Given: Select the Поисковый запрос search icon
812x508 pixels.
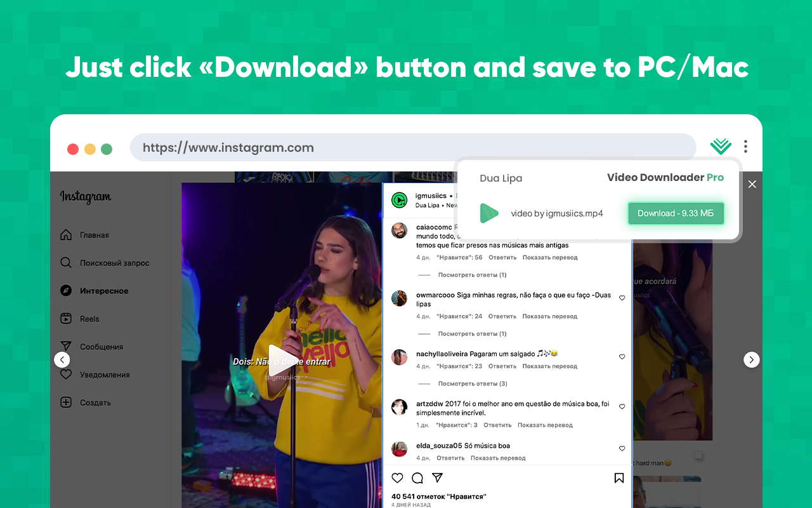Looking at the screenshot, I should coord(66,262).
